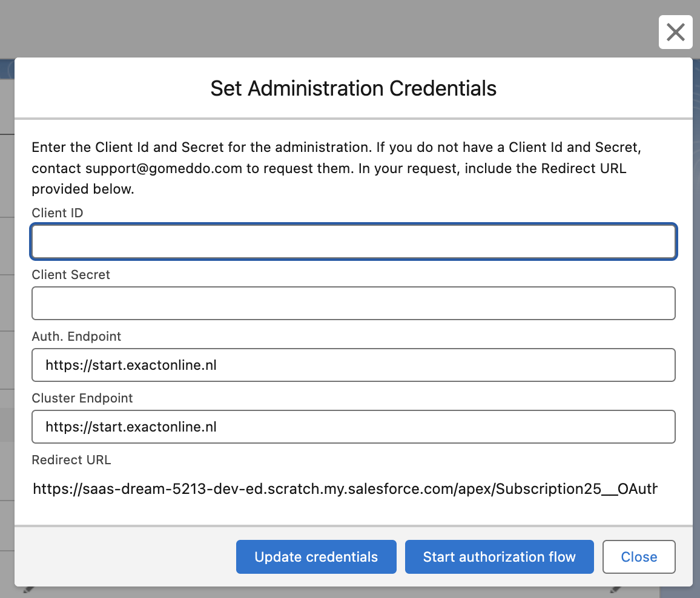The image size is (700, 598).
Task: Click the dimmed backdrop above the dialog
Action: pos(303,27)
